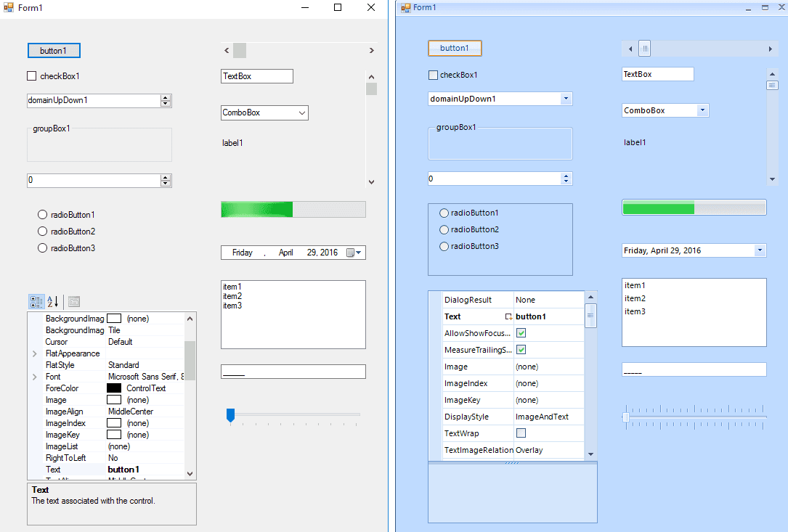Open the date picker dropdown in blue window
Screen dimensions: 788x532
pos(760,250)
